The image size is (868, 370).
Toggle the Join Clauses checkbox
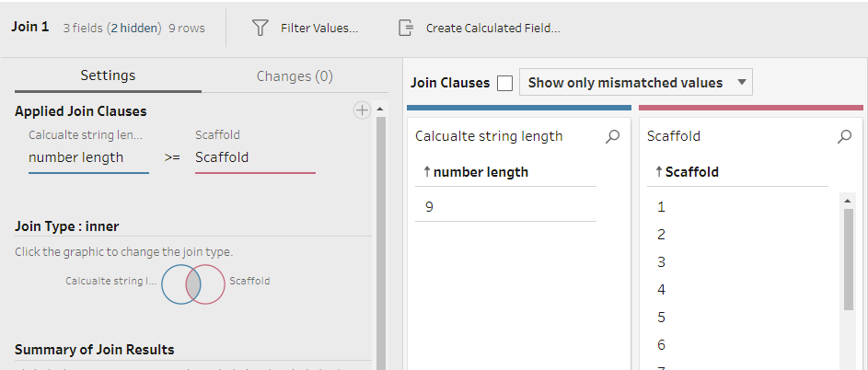click(504, 83)
